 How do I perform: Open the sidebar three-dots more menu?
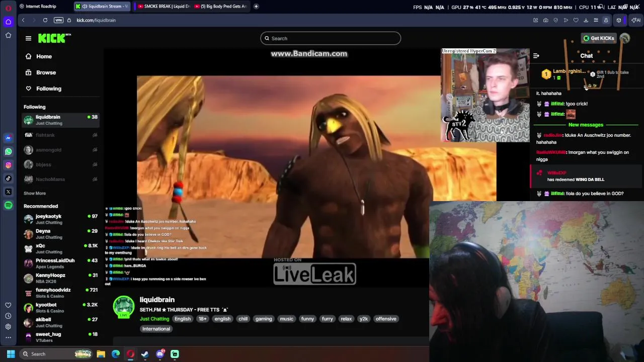(x=8, y=337)
